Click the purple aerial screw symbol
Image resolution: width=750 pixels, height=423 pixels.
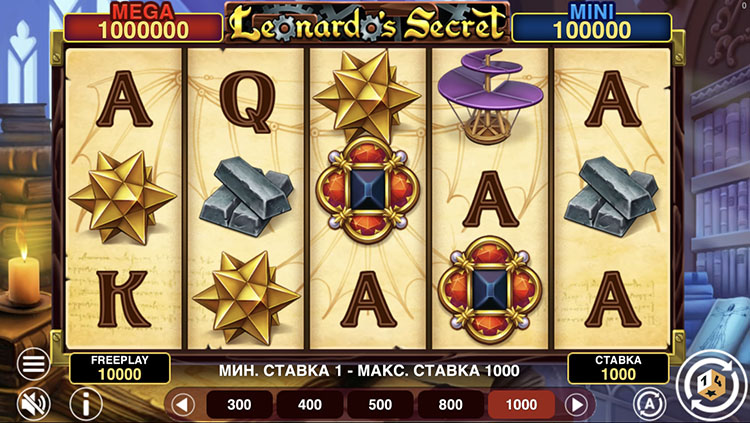[x=490, y=96]
